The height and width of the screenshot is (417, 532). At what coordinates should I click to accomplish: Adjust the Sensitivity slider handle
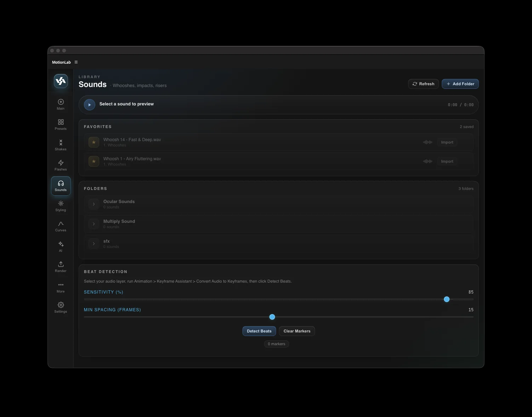click(447, 299)
